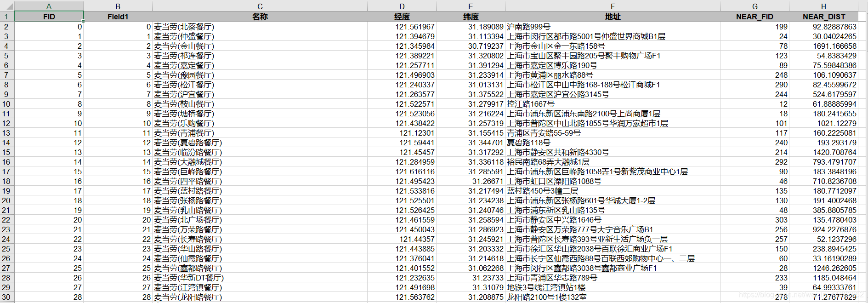Click the NEAR_FID header cell
Screen dimensions: 868x303
click(x=755, y=17)
